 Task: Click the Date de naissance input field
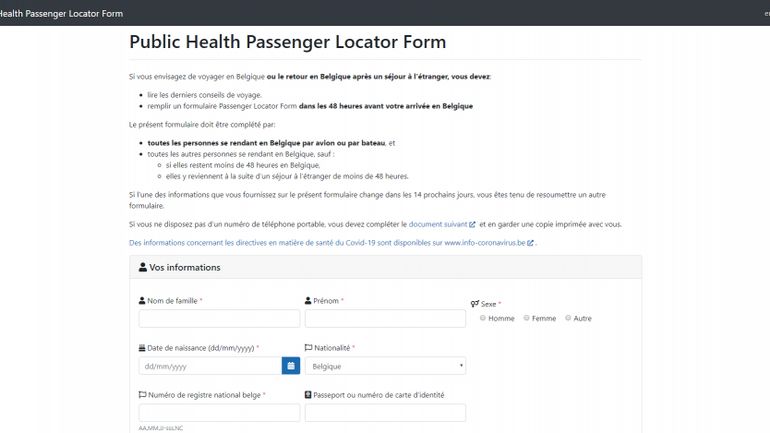210,366
